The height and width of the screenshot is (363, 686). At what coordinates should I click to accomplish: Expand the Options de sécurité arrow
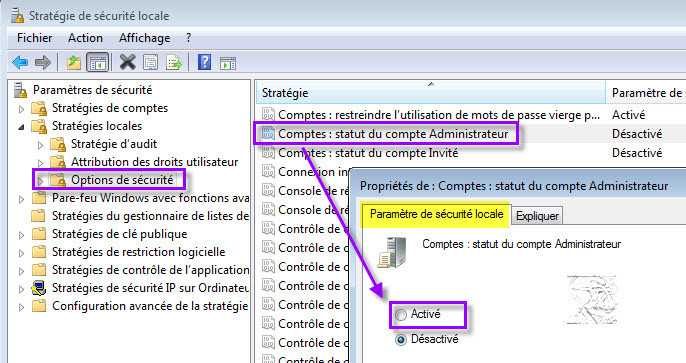click(40, 180)
